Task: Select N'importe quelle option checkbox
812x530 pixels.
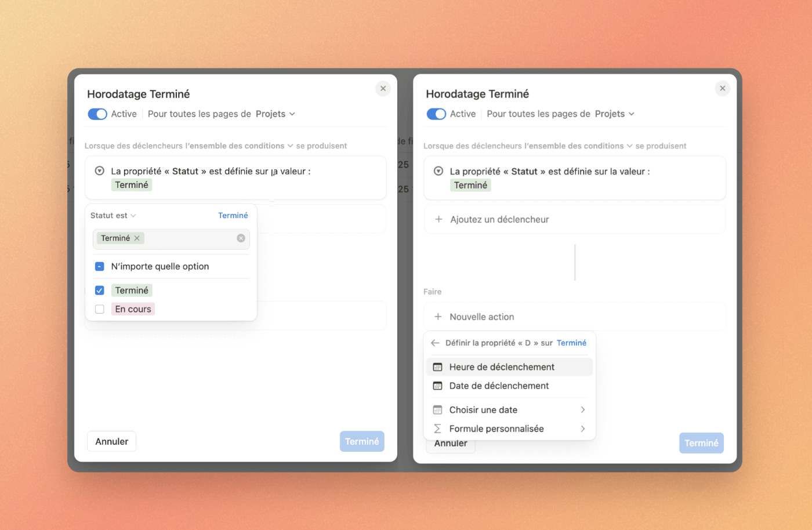Action: click(99, 266)
